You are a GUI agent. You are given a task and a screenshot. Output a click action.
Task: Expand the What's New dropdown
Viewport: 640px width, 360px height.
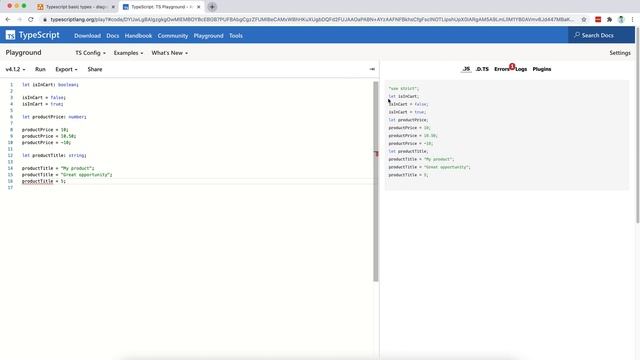tap(169, 53)
